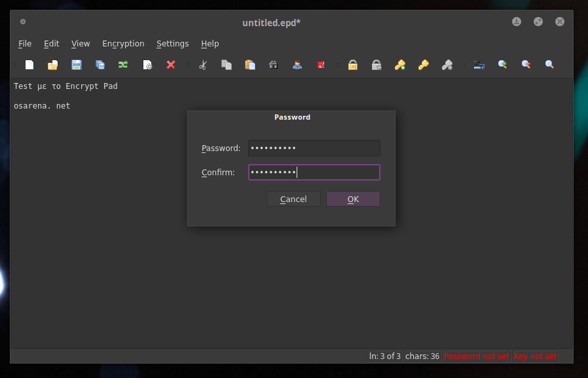This screenshot has height=378, width=588.
Task: Click the 'Confirm:' field label
Action: point(218,173)
